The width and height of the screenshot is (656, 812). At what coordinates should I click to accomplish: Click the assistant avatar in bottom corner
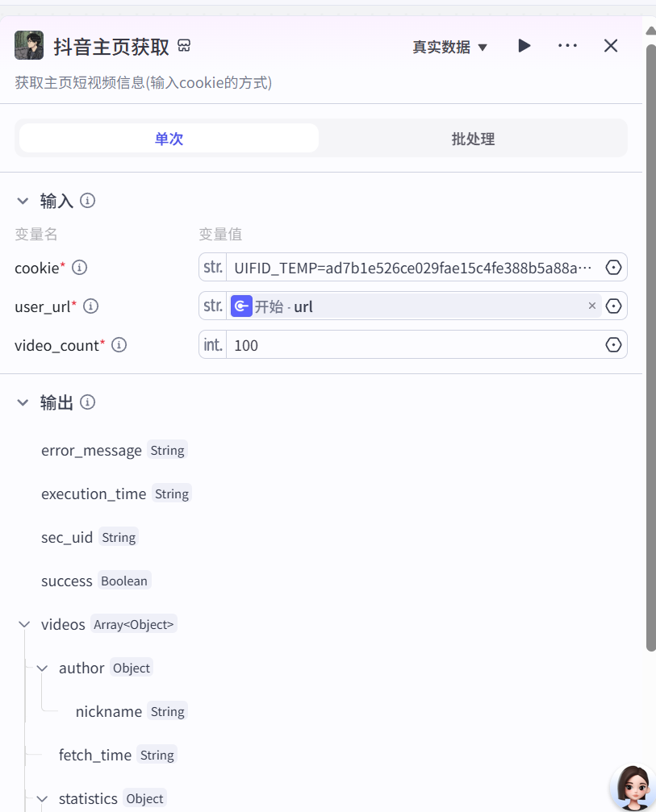point(632,788)
